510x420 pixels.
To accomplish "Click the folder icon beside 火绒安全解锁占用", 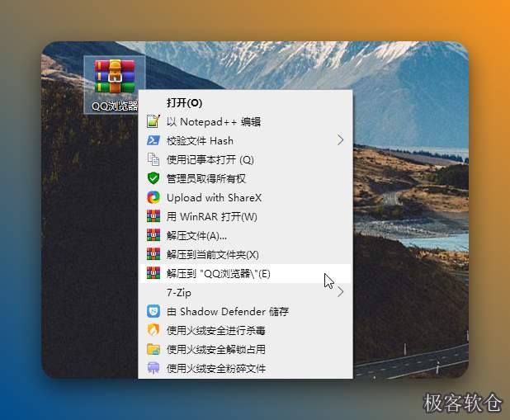I will (153, 349).
